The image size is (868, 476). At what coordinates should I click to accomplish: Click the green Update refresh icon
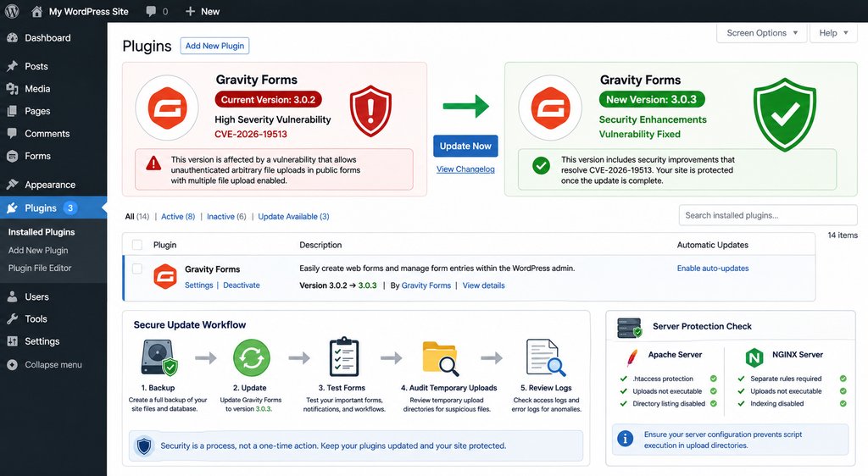252,357
